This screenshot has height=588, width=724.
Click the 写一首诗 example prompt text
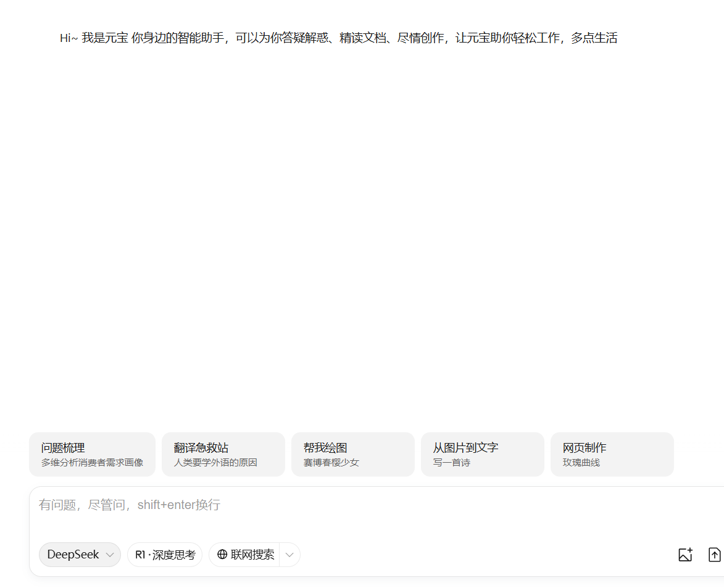(451, 463)
